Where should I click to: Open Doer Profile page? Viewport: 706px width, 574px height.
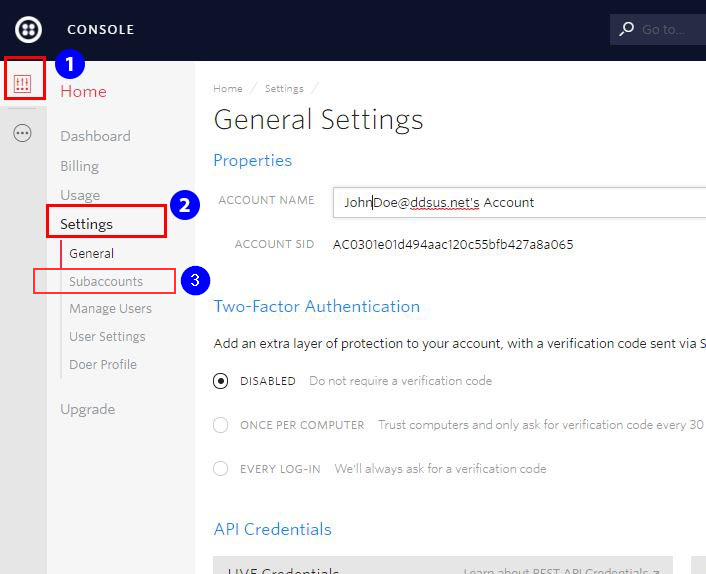pyautogui.click(x=103, y=364)
